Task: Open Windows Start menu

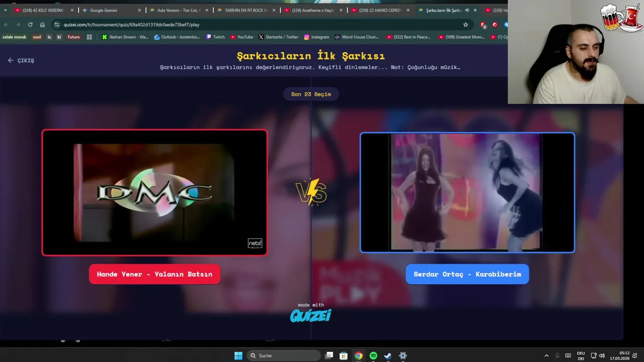Action: [238, 355]
